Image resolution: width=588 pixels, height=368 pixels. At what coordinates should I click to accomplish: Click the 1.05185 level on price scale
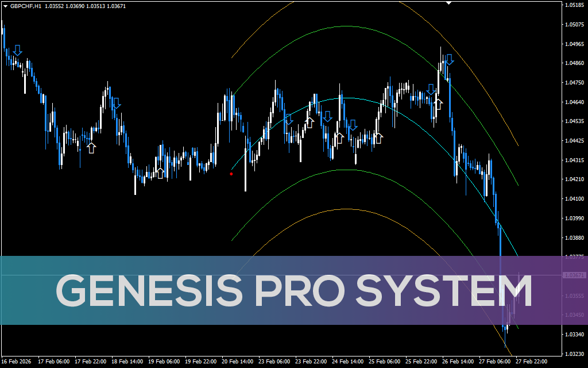[x=574, y=5]
